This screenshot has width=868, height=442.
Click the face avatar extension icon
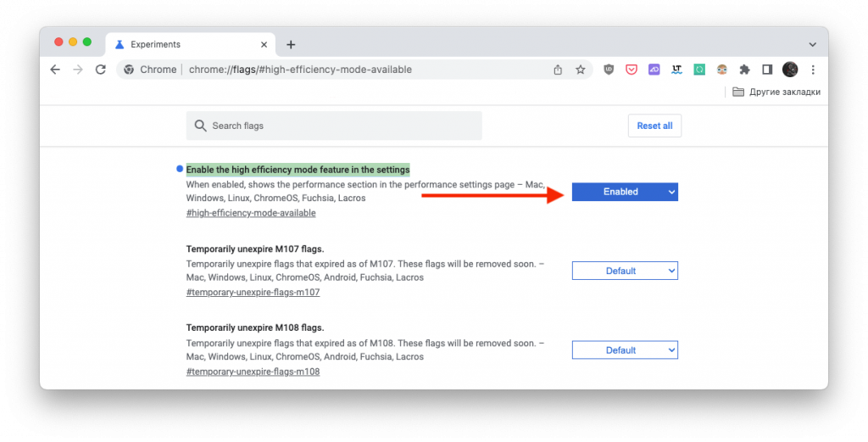[722, 70]
